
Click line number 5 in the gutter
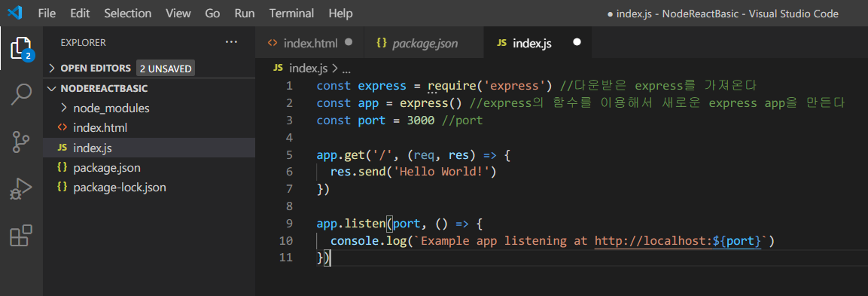pyautogui.click(x=289, y=154)
